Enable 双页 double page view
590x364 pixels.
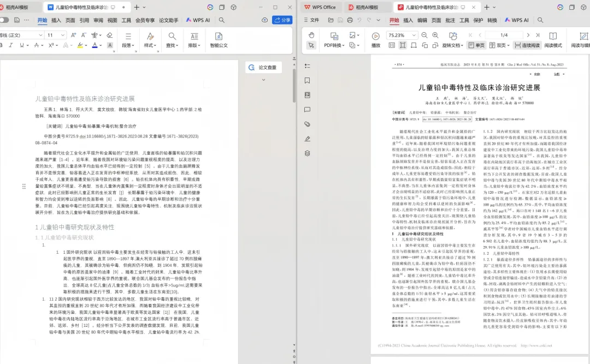[499, 45]
